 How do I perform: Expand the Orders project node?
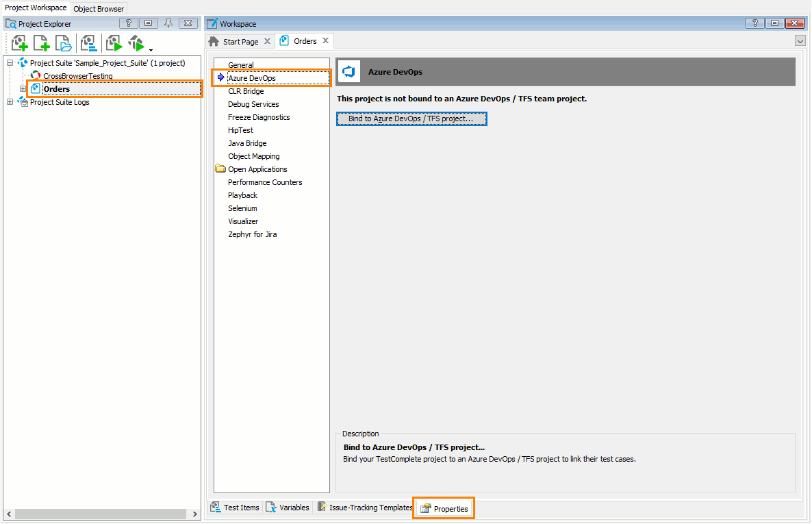point(23,88)
